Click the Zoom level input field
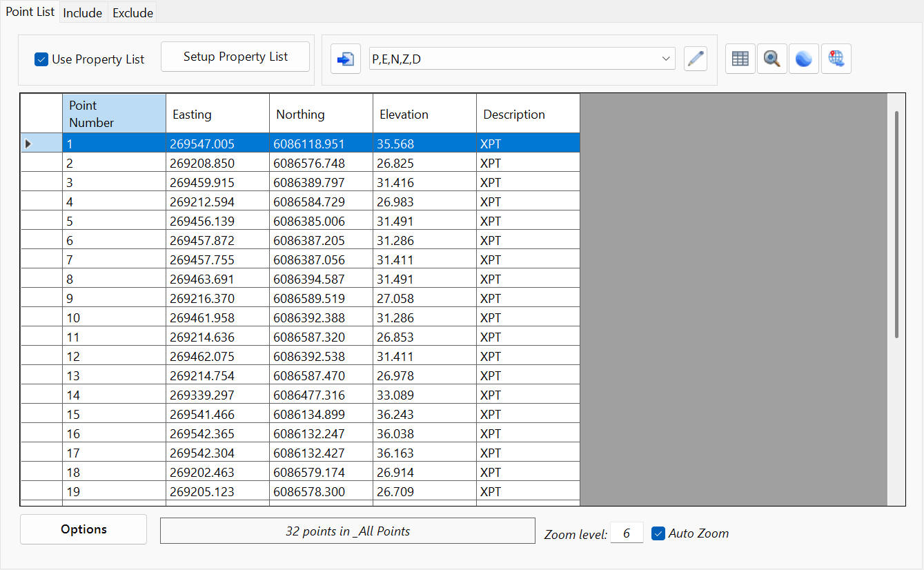Screen dimensions: 924x570 point(627,533)
